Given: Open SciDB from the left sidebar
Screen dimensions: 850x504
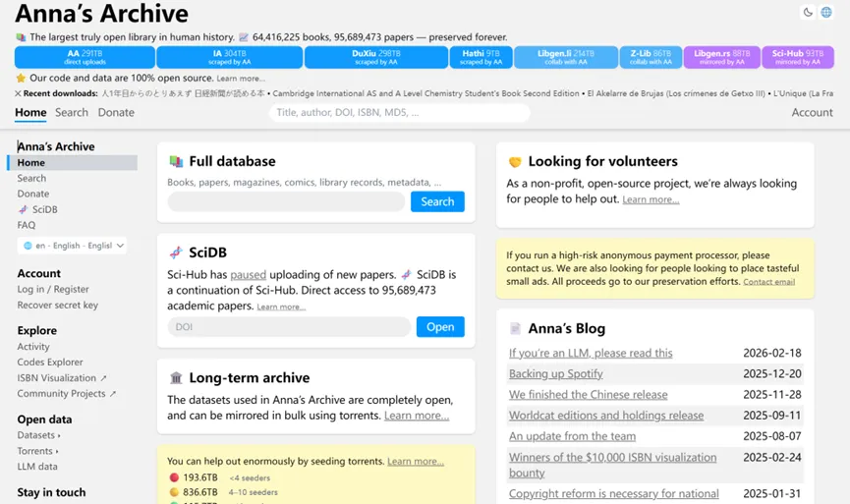Looking at the screenshot, I should (37, 209).
